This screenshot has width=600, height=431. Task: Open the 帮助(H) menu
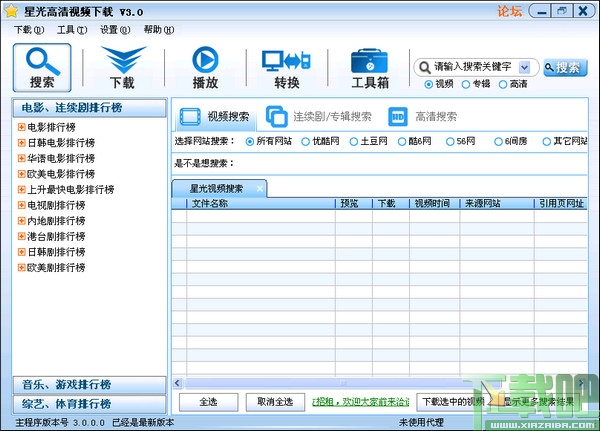coord(159,29)
